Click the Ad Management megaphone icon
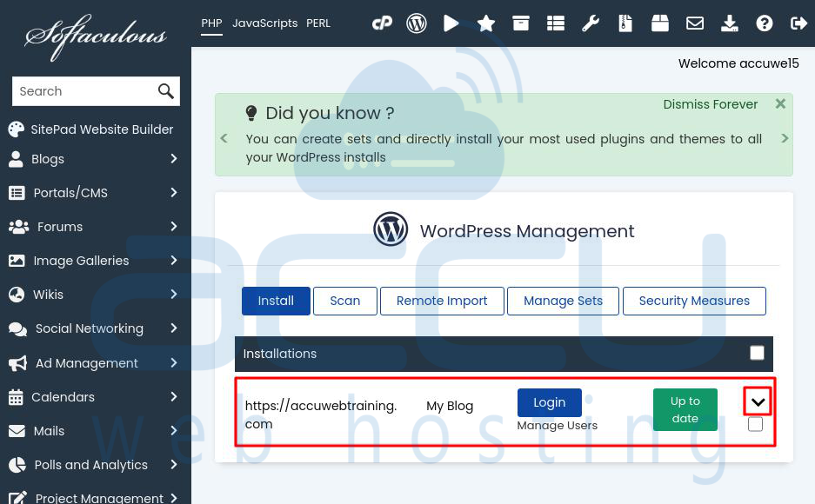 [17, 363]
